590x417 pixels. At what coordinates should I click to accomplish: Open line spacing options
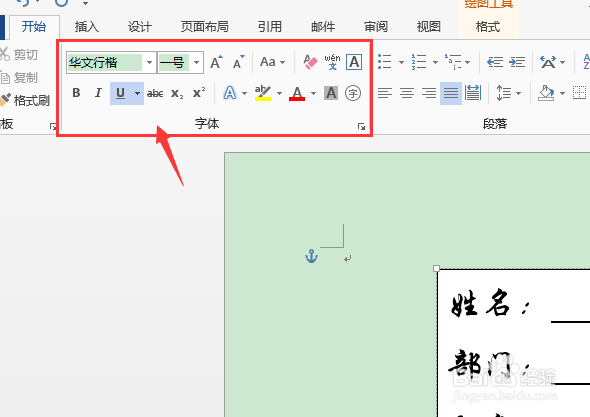[503, 93]
